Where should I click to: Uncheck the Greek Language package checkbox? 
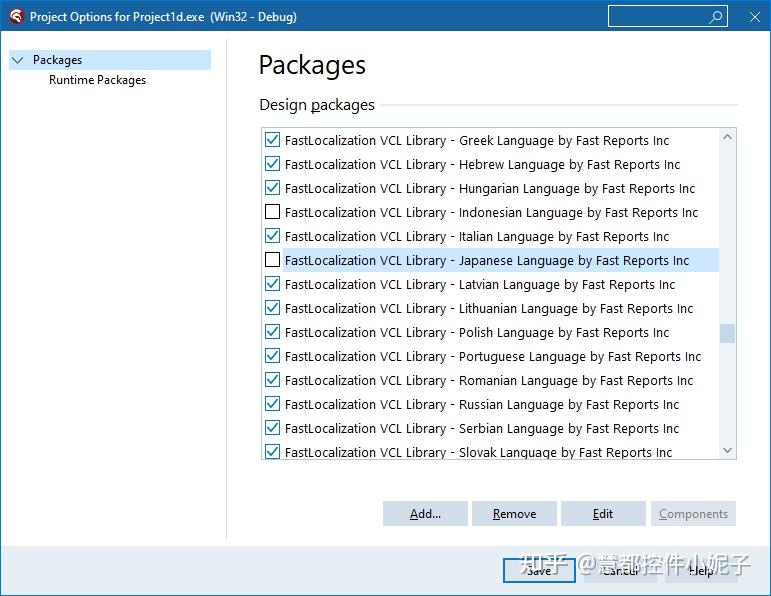pyautogui.click(x=272, y=140)
